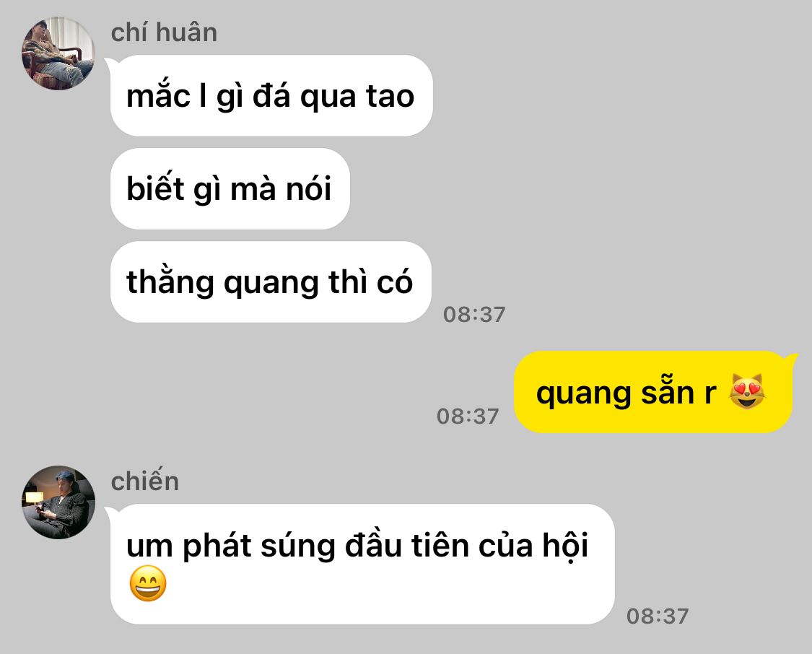The height and width of the screenshot is (654, 812).
Task: Tap 08:37 timestamp beside 'thằng quang thì có'
Action: 473,314
